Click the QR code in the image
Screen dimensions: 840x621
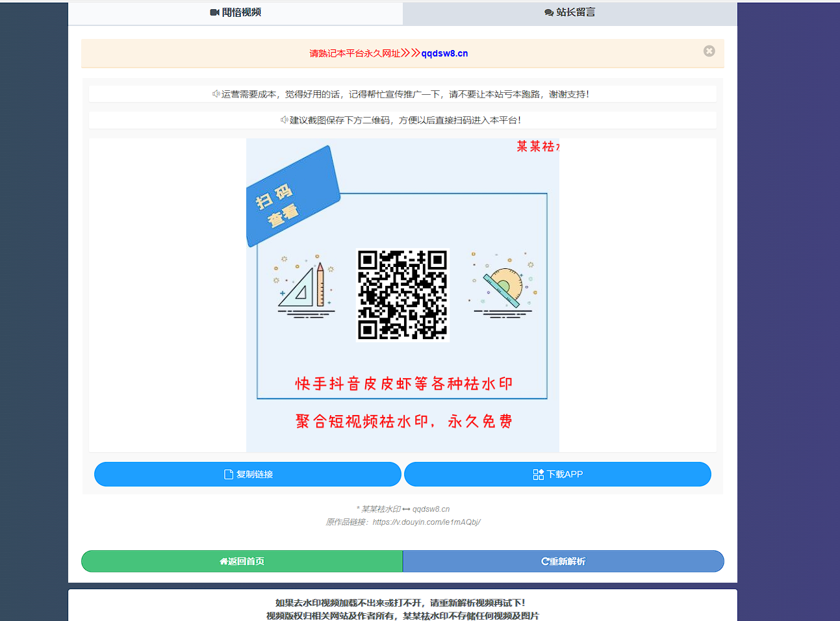click(401, 296)
